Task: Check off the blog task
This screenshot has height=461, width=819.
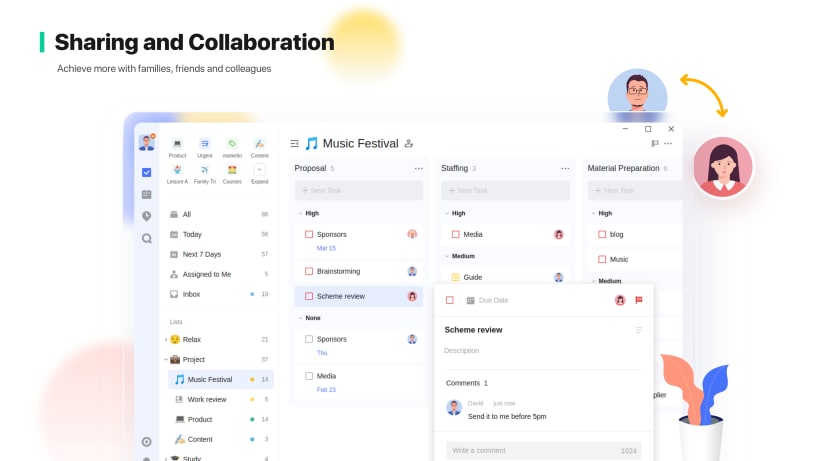Action: (602, 234)
